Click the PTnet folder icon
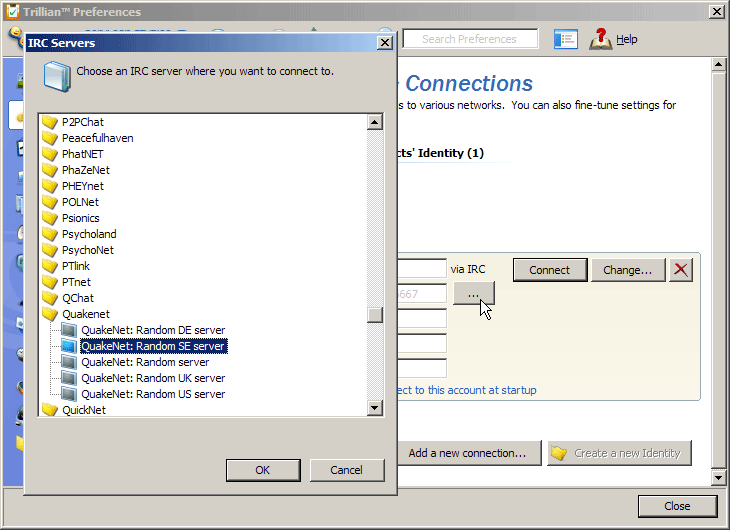Screen dimensions: 730x530 tap(50, 282)
